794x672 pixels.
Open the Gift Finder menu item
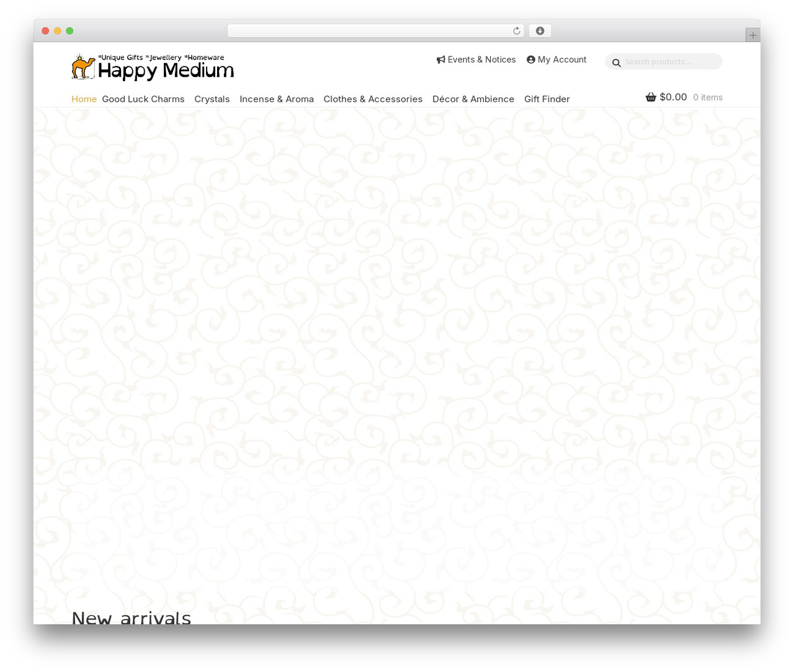(x=547, y=99)
